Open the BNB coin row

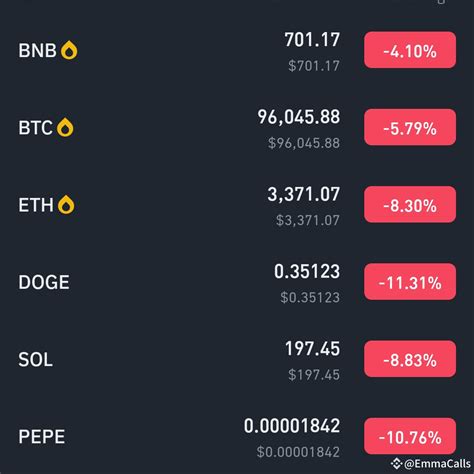tap(237, 50)
